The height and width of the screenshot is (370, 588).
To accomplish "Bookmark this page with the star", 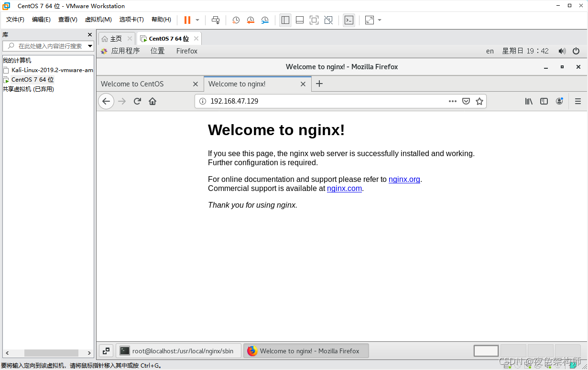I will coord(479,101).
